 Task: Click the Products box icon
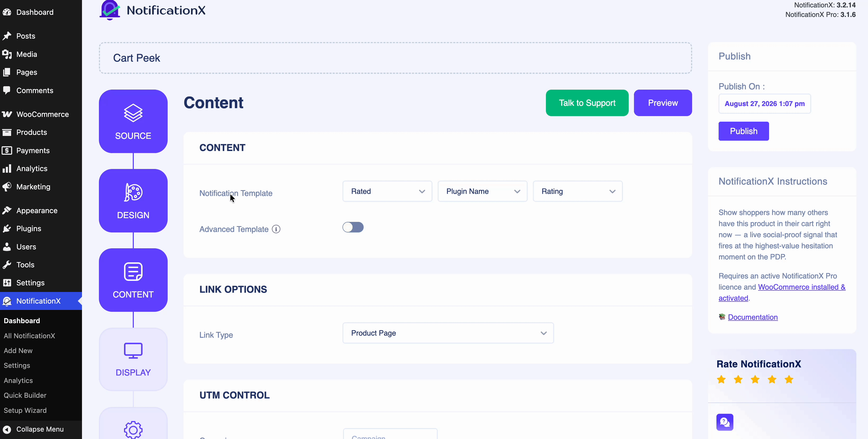click(x=7, y=132)
